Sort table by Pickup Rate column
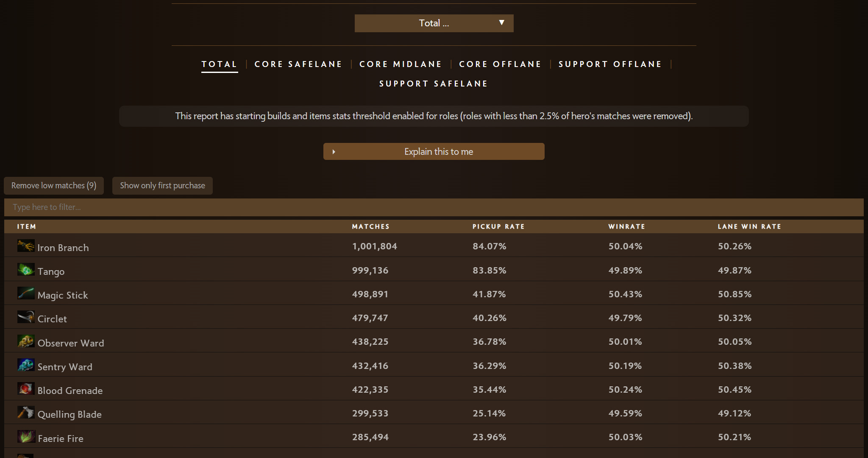This screenshot has width=868, height=458. (498, 226)
